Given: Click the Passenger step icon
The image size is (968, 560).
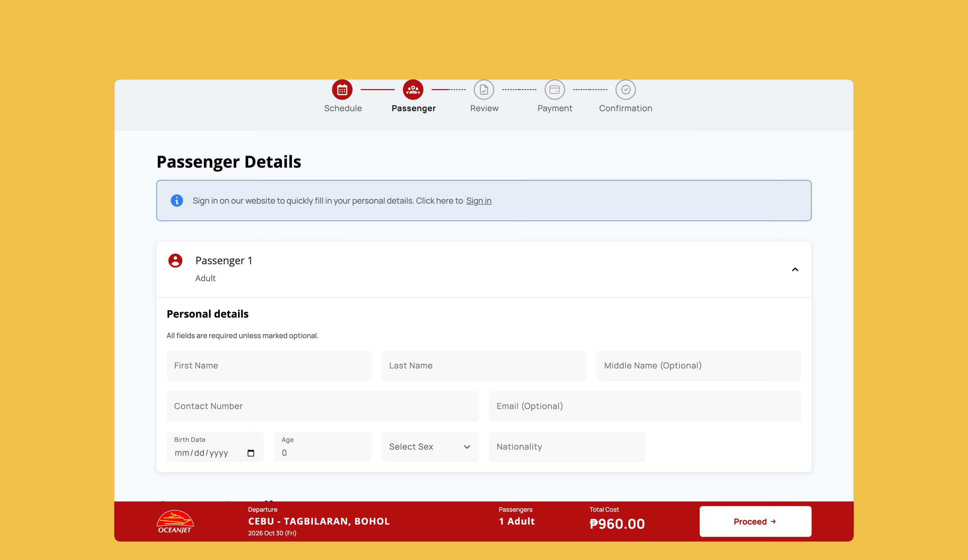Looking at the screenshot, I should point(413,89).
